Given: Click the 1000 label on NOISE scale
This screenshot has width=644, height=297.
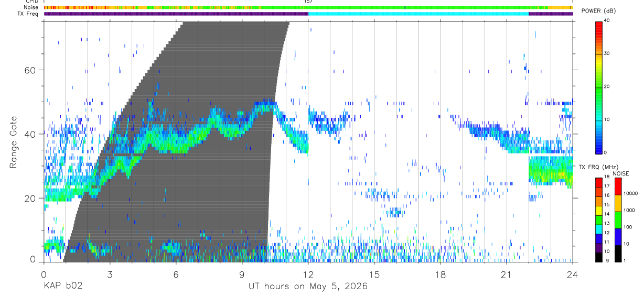Looking at the screenshot, I should [629, 210].
